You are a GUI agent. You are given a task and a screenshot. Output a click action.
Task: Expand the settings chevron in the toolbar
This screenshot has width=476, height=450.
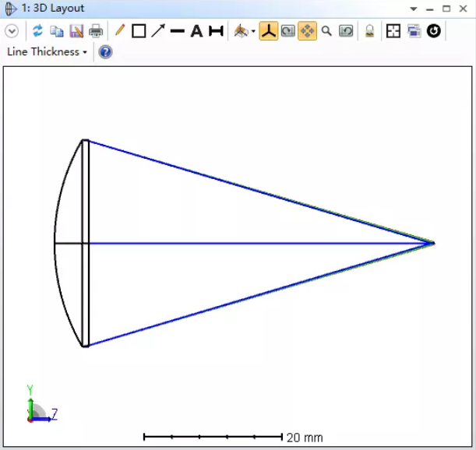coord(12,31)
